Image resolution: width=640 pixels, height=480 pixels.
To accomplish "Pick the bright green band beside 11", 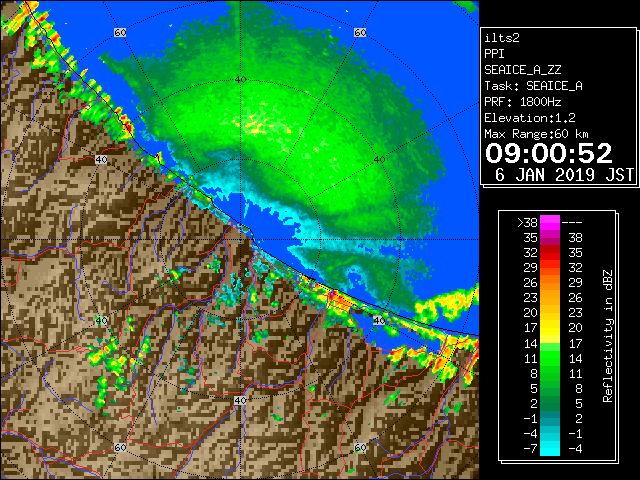I will (550, 358).
